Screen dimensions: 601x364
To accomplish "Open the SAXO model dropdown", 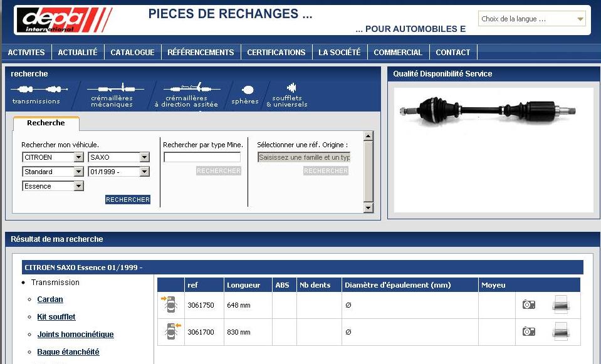I will [x=144, y=157].
